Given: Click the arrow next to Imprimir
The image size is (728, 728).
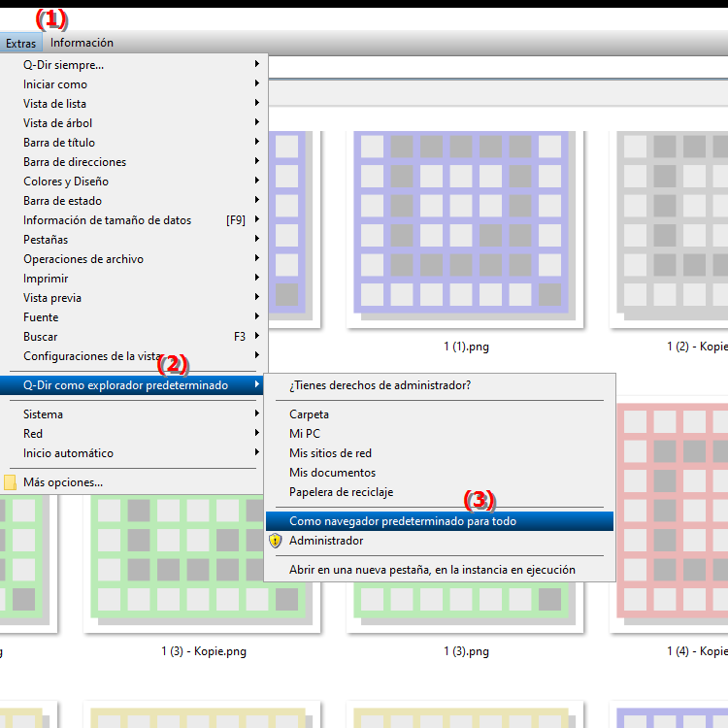Looking at the screenshot, I should pos(257,278).
